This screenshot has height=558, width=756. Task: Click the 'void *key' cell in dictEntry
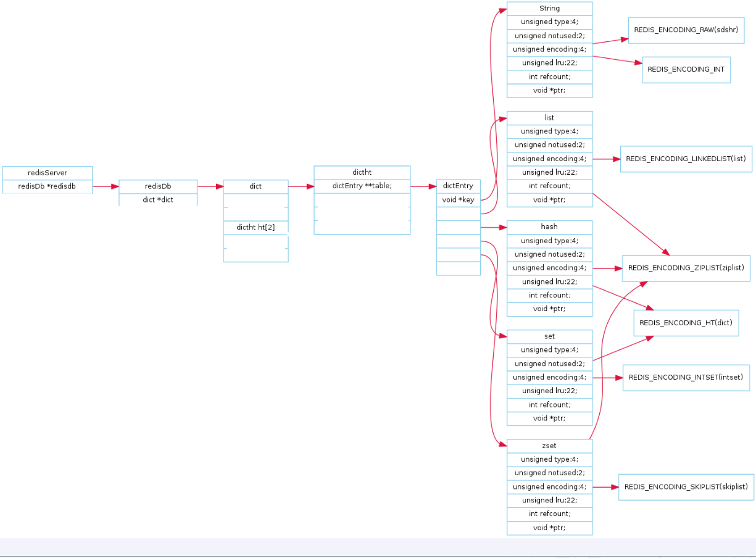[458, 199]
